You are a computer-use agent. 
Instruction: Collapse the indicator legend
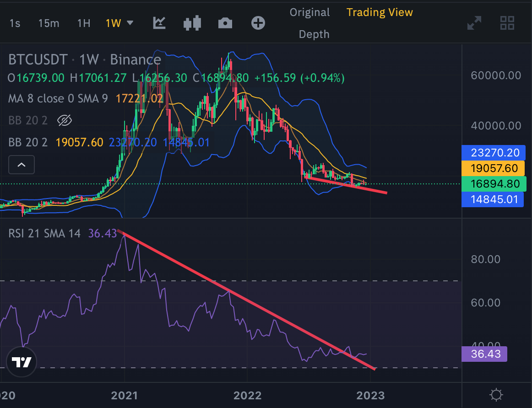click(x=22, y=165)
